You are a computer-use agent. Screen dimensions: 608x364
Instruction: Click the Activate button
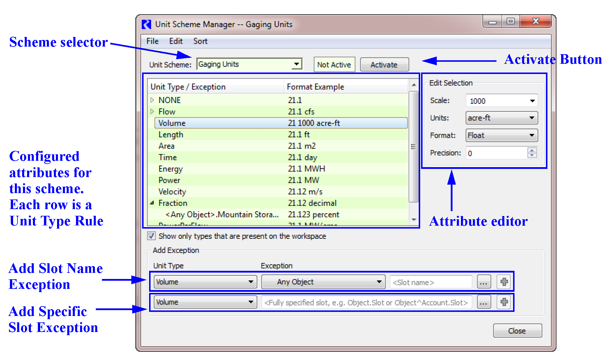pyautogui.click(x=384, y=65)
